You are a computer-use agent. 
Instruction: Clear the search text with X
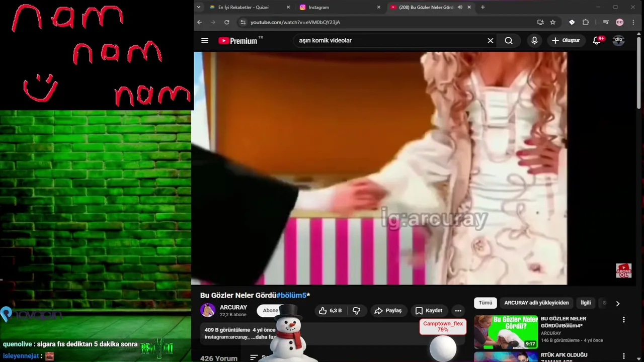(x=491, y=41)
